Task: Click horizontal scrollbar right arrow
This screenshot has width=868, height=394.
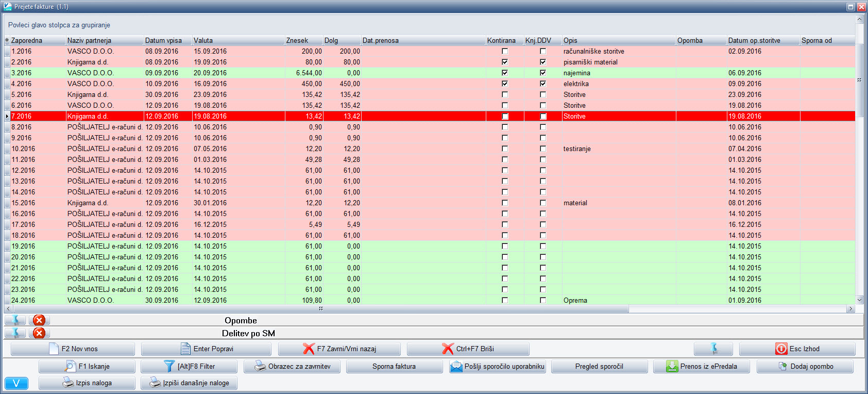Action: click(x=850, y=309)
